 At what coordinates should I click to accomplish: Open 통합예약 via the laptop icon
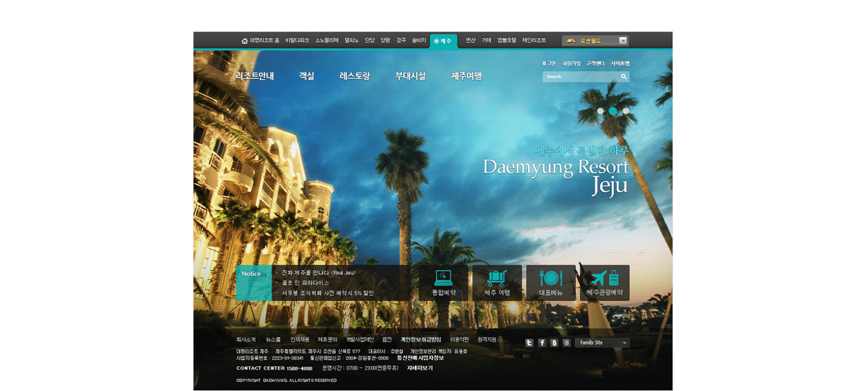coord(443,278)
